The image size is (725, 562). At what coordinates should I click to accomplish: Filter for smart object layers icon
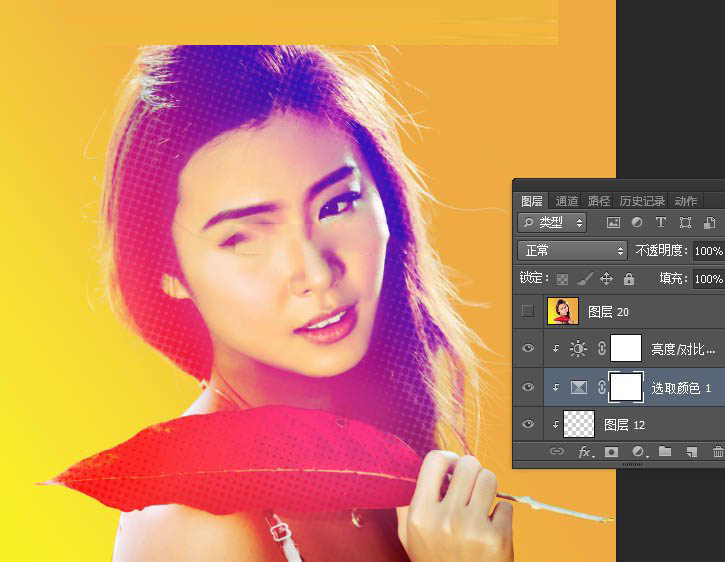point(709,223)
